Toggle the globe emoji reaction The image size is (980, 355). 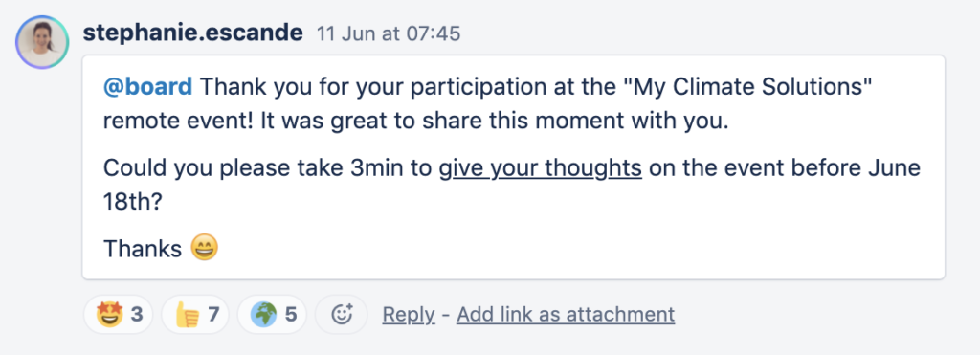[272, 315]
